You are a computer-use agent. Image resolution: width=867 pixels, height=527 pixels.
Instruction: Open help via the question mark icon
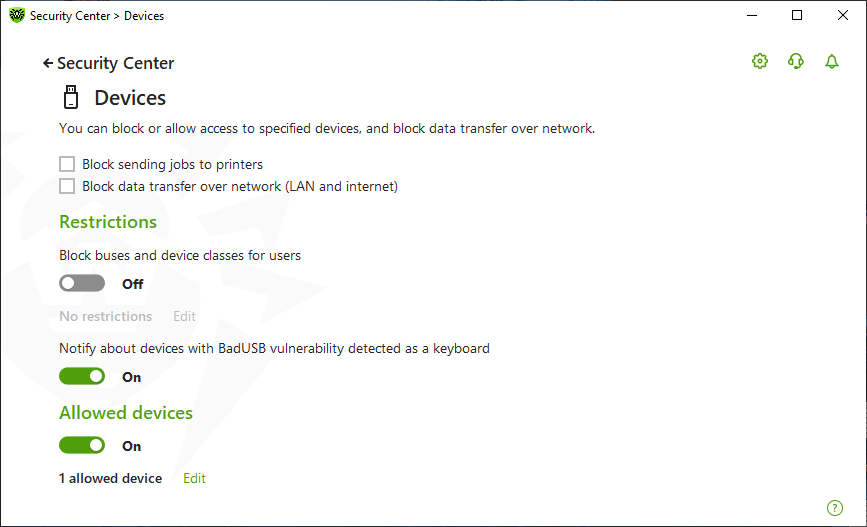point(834,508)
